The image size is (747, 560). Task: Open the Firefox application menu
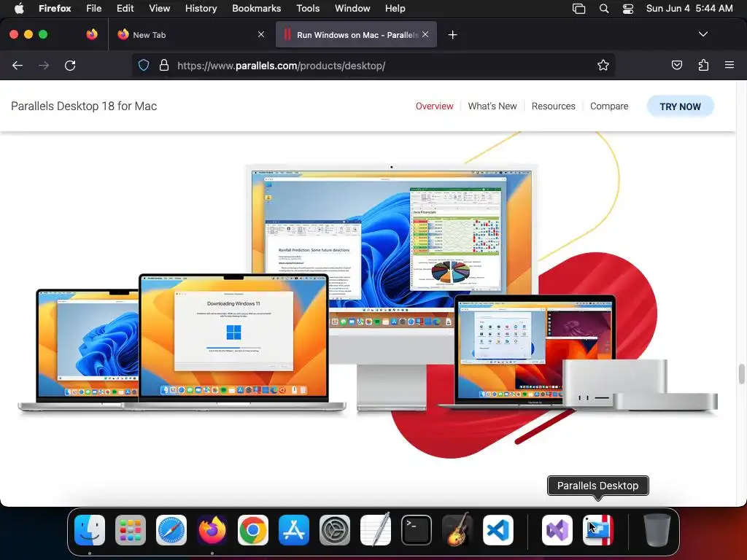pyautogui.click(x=55, y=8)
